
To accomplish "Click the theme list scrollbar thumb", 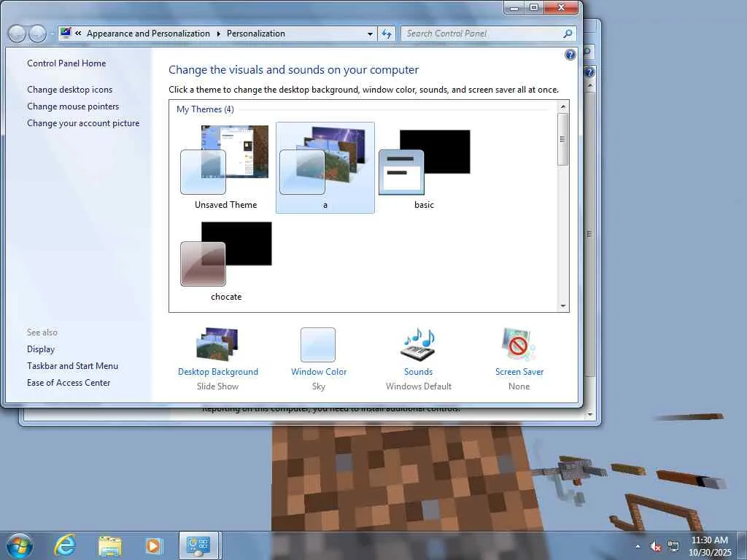I will (x=563, y=139).
